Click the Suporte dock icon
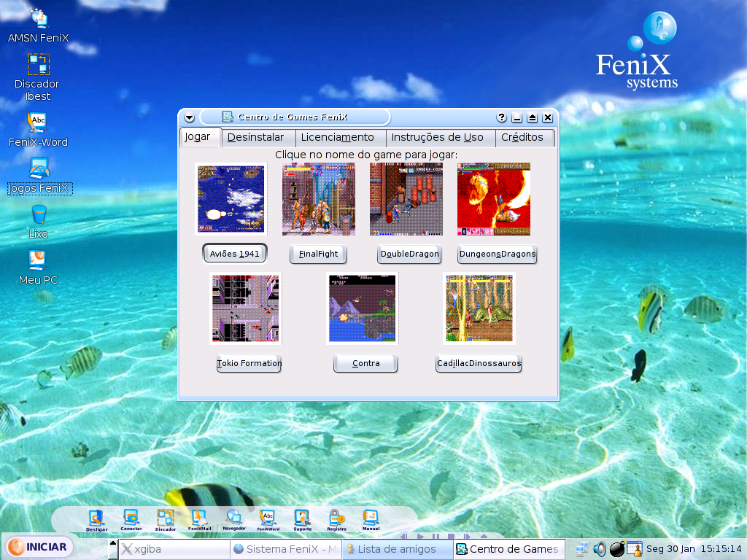The image size is (747, 560). click(303, 520)
